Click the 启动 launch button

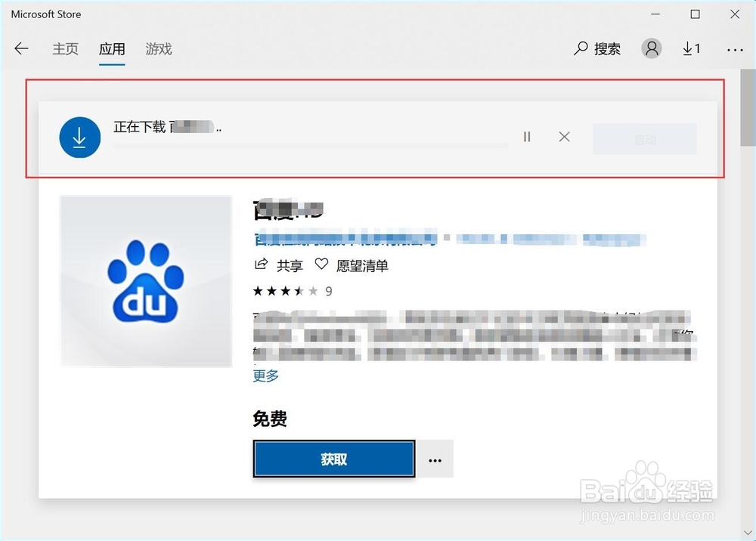coord(644,139)
